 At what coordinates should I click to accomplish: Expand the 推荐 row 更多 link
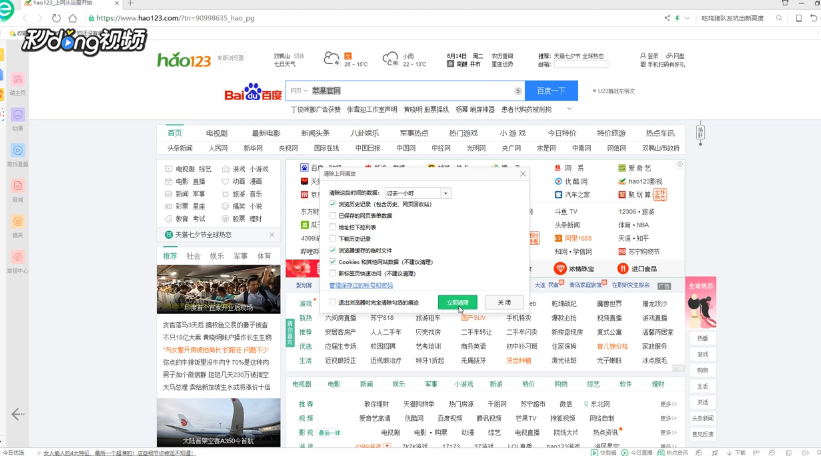point(668,404)
